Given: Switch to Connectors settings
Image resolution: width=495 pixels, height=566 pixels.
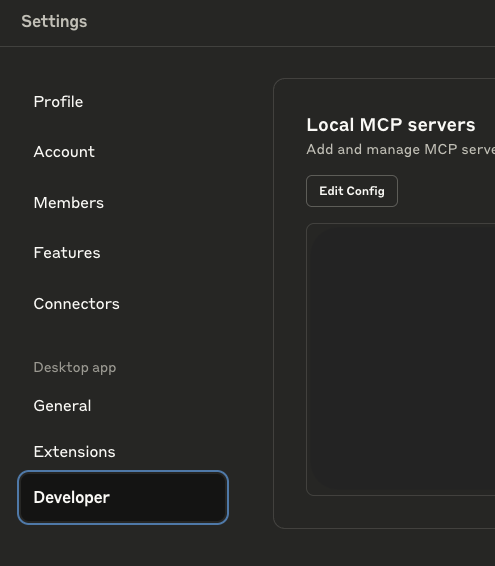Looking at the screenshot, I should [x=76, y=304].
